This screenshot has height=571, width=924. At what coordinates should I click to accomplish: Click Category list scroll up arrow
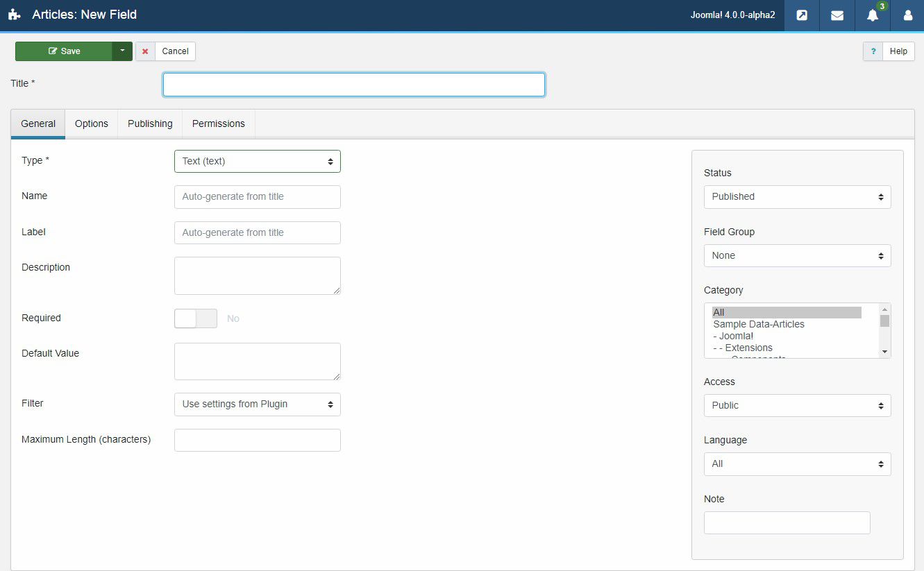point(884,309)
